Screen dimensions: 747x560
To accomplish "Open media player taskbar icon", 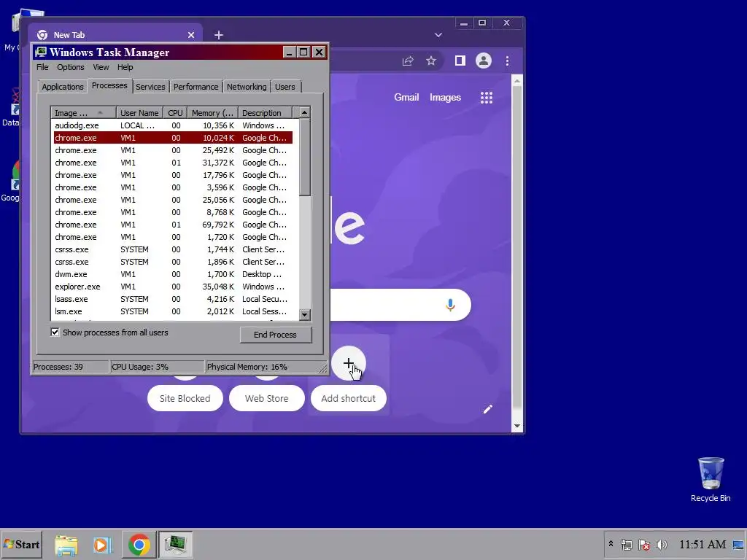I will 101,545.
